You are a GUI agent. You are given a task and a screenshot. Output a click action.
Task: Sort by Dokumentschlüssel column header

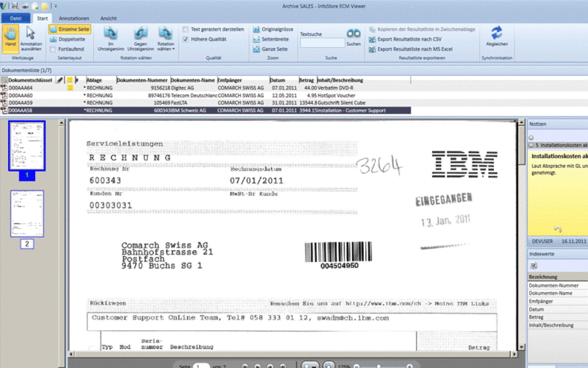point(30,80)
